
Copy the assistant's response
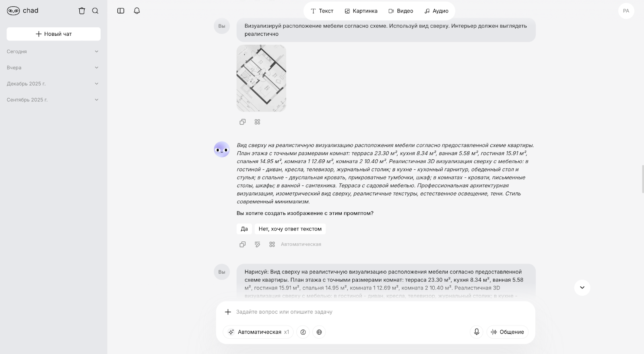click(242, 244)
